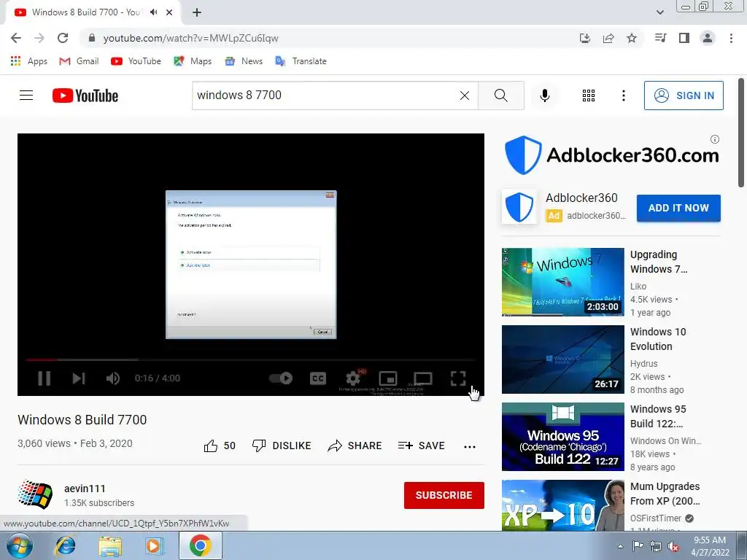Run search with magnifier button
The image size is (747, 560).
tap(500, 96)
